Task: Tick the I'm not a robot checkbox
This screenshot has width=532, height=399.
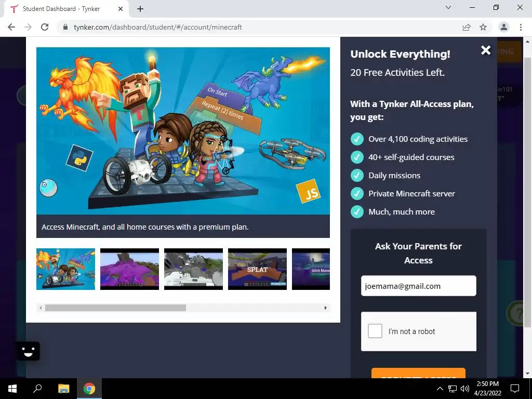Action: [375, 331]
